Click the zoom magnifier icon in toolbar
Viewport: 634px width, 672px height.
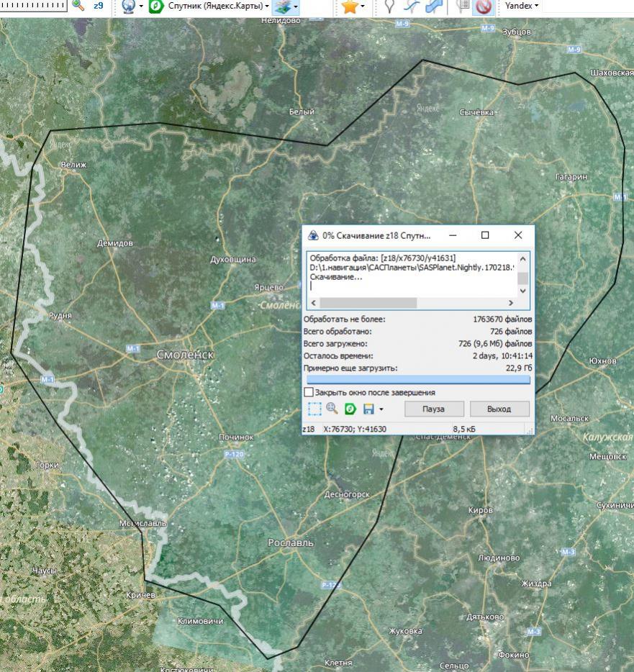tap(78, 6)
